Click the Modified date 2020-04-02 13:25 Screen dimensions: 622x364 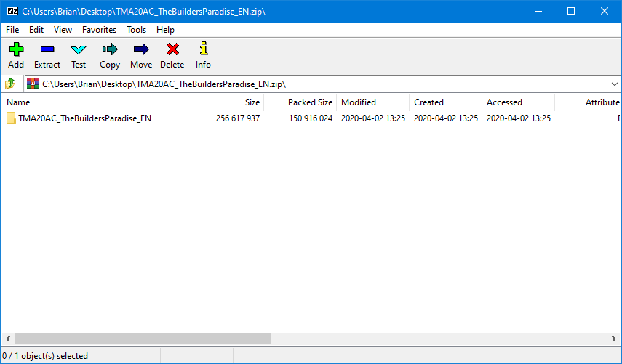(x=373, y=118)
